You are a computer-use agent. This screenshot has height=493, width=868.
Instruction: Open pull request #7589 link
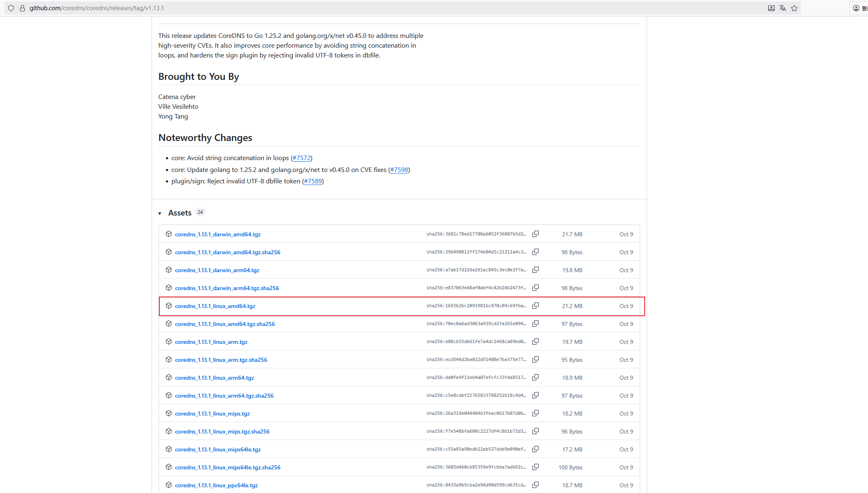click(x=313, y=181)
